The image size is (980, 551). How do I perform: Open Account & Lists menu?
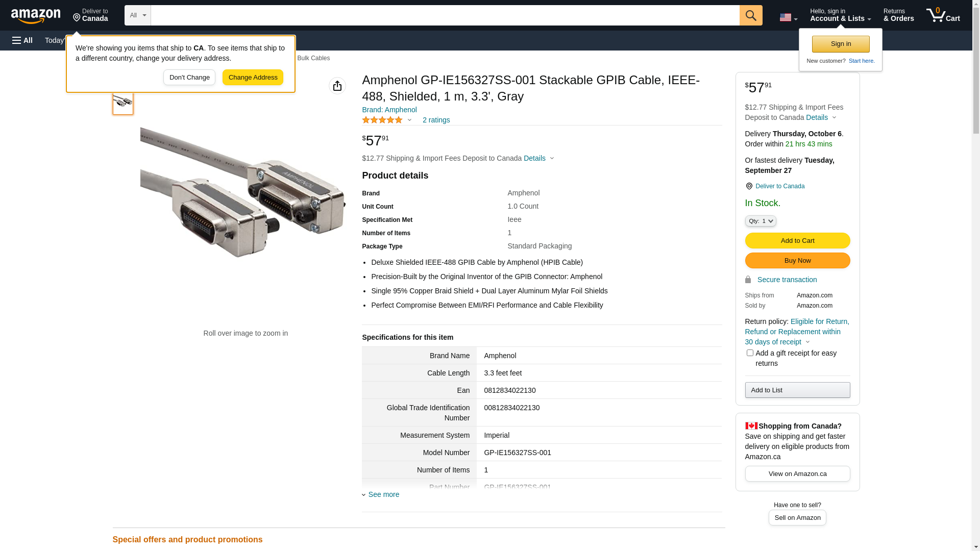click(840, 15)
